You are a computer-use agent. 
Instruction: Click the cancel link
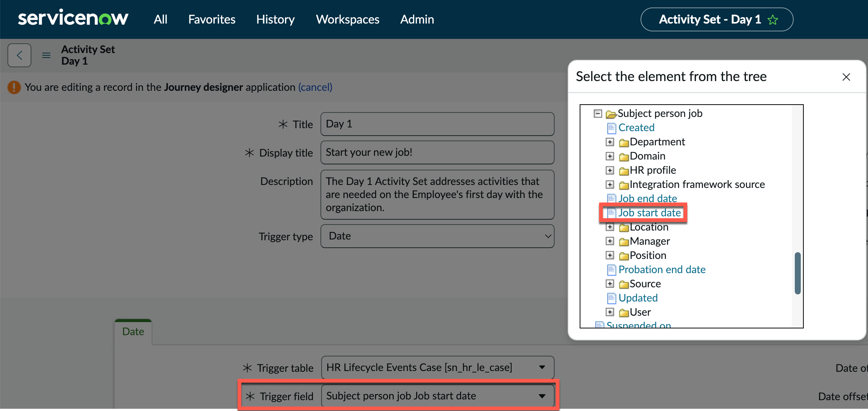(x=315, y=87)
